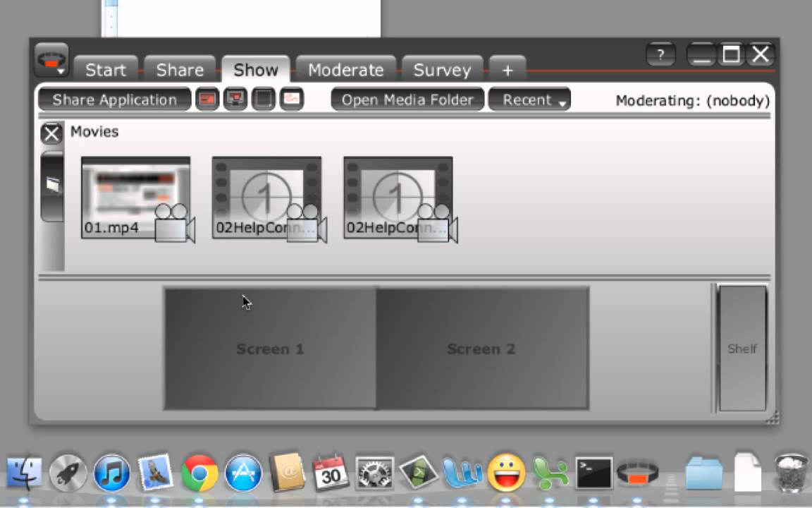Open the App Store in the dock
The image size is (812, 508).
[x=243, y=473]
